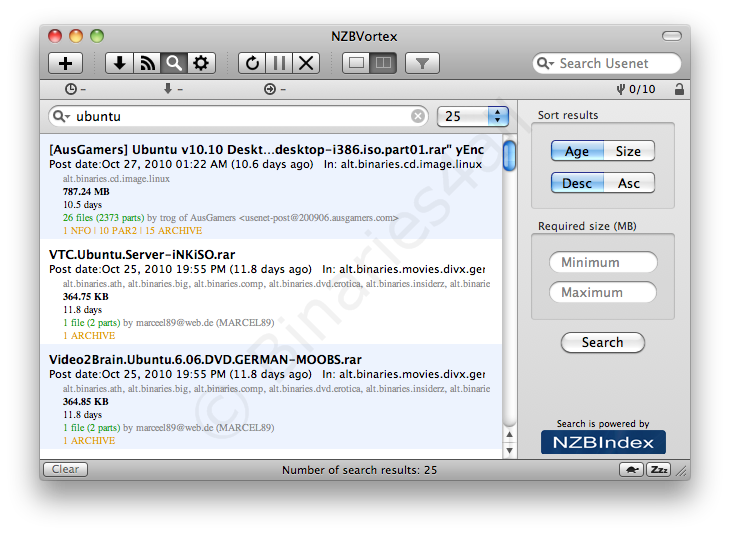Pause downloads with the pause button
Screen dimensions: 730x535
click(279, 63)
